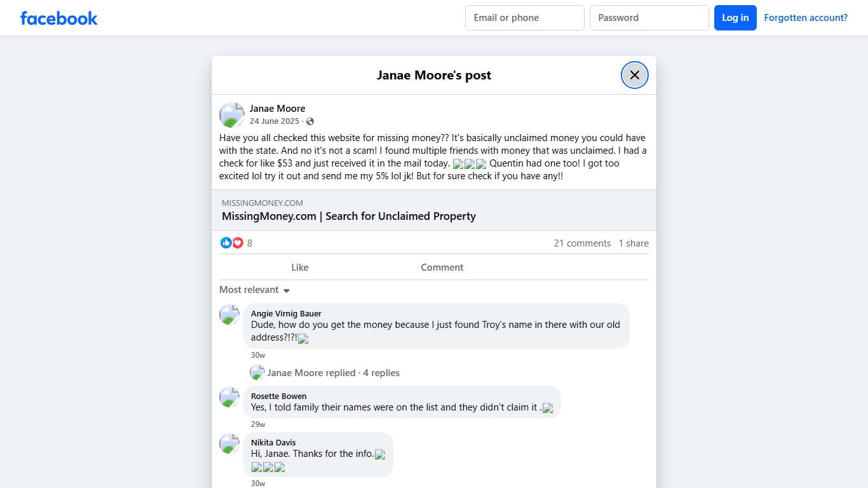
Task: Open the Forgotten account link
Action: pyautogui.click(x=806, y=17)
